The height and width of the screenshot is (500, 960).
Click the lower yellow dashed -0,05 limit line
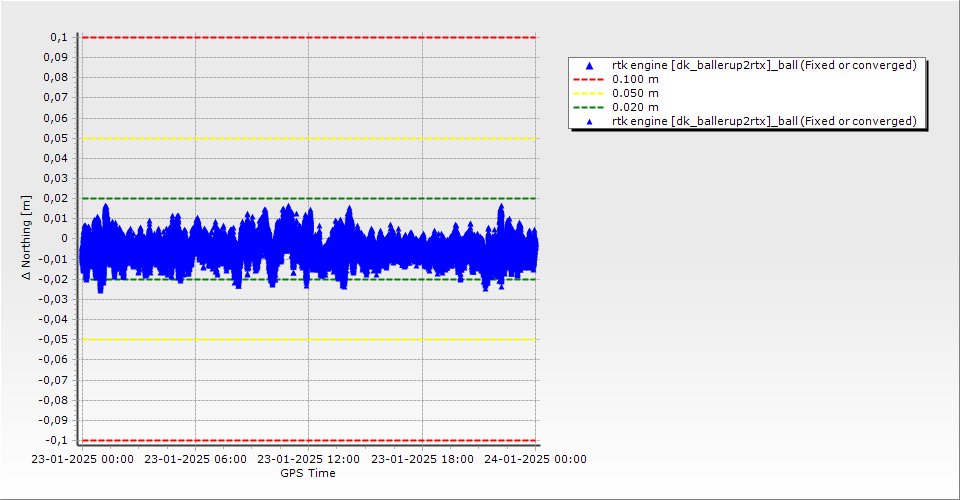tap(309, 340)
